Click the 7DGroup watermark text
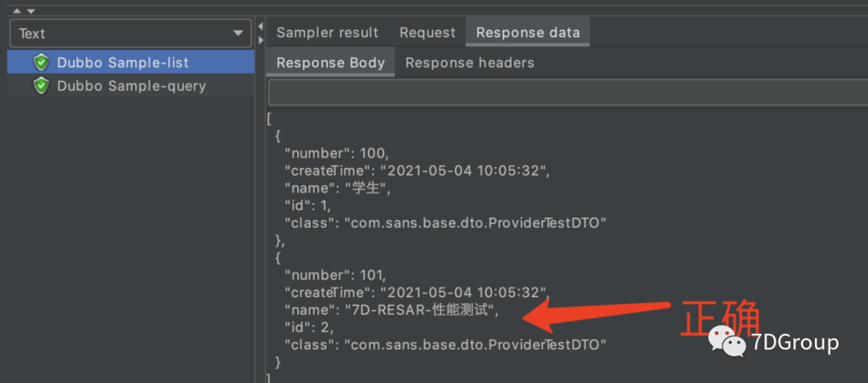868x383 pixels. (795, 343)
